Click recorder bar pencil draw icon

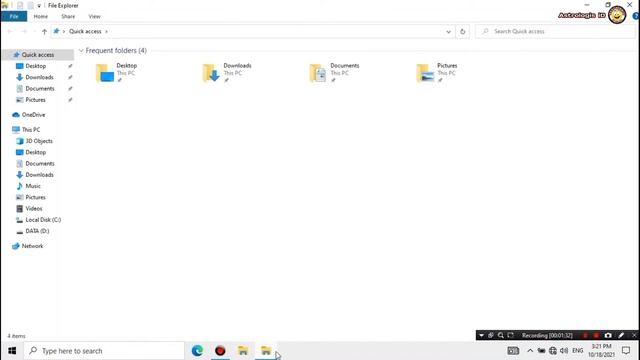pos(621,335)
